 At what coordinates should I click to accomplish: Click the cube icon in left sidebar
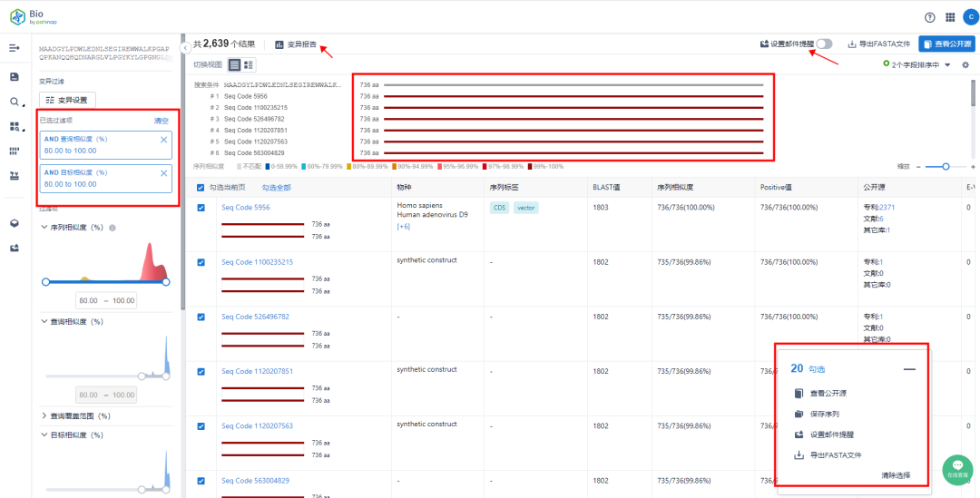tap(15, 223)
